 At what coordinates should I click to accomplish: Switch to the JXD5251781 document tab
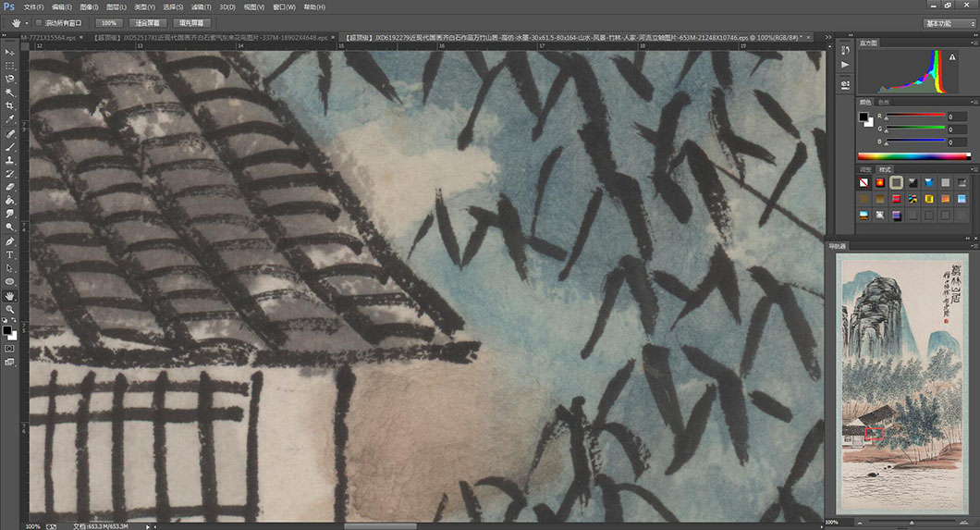(x=211, y=38)
